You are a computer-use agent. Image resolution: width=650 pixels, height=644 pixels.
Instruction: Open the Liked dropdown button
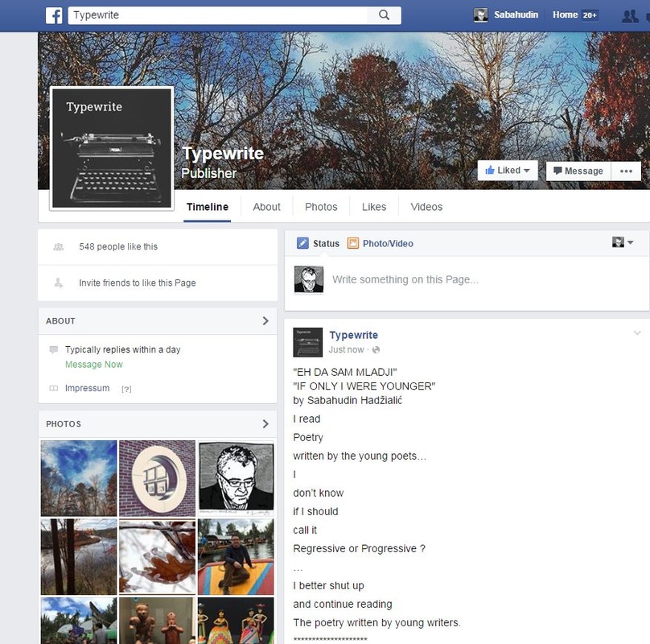[x=508, y=171]
